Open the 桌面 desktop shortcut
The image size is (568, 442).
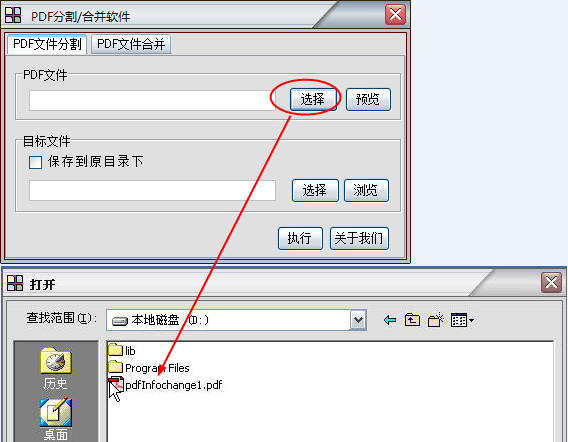click(x=55, y=419)
